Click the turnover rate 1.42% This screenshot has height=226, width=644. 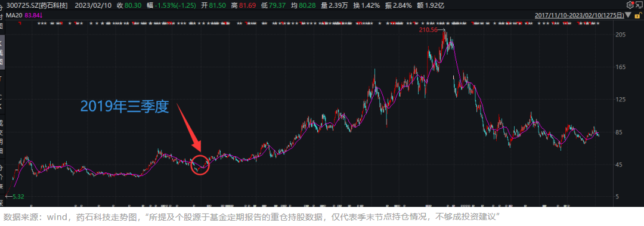point(370,6)
